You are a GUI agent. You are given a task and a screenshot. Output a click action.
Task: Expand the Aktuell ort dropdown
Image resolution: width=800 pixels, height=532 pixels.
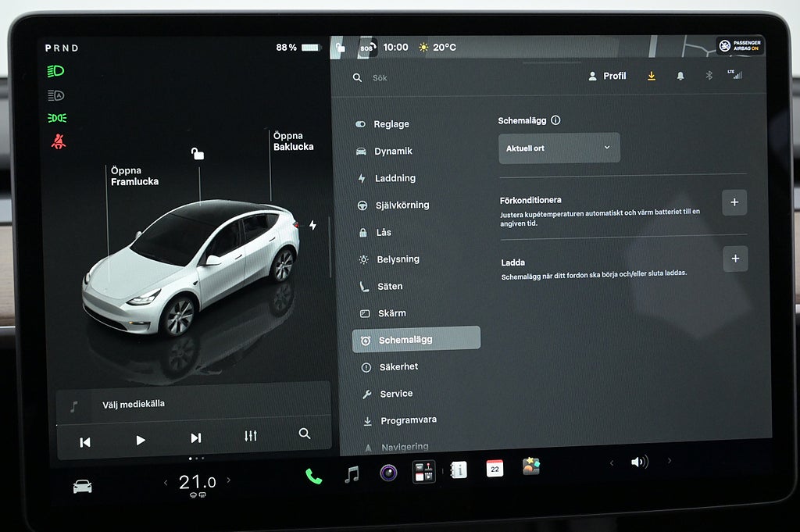[559, 148]
